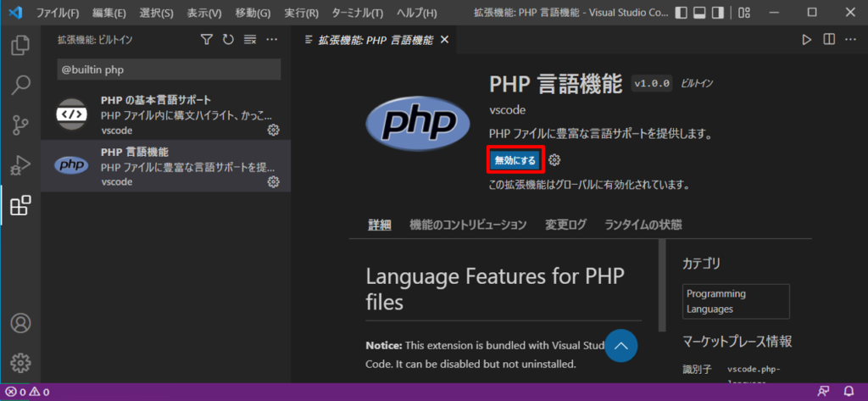Open the 移動(G) menu
Screen dimensions: 868x401
(253, 12)
